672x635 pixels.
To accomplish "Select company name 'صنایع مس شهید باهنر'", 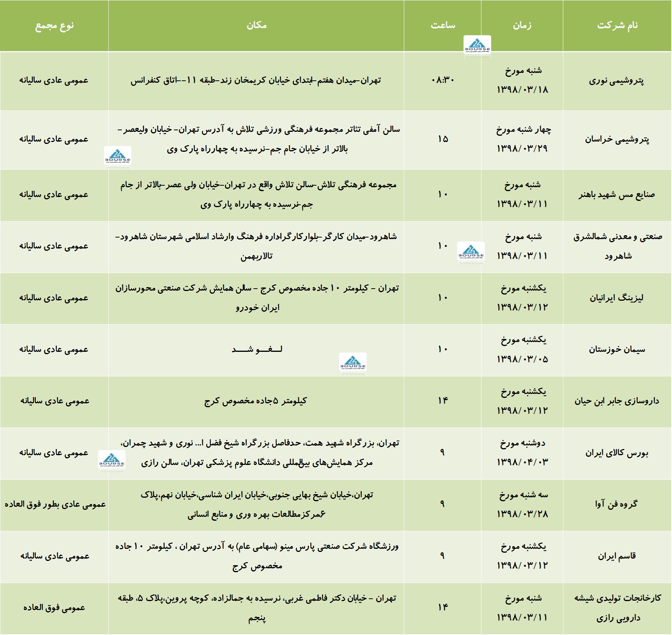I will [x=617, y=195].
